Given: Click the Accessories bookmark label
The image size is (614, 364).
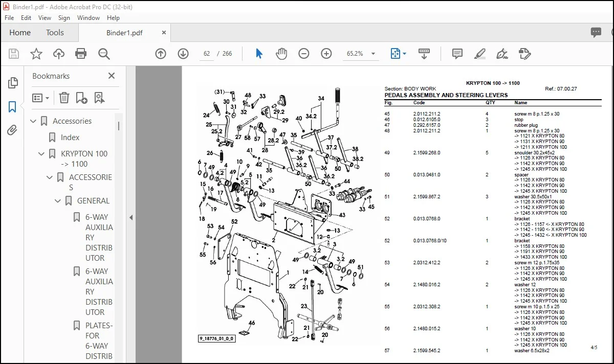Looking at the screenshot, I should point(72,121).
